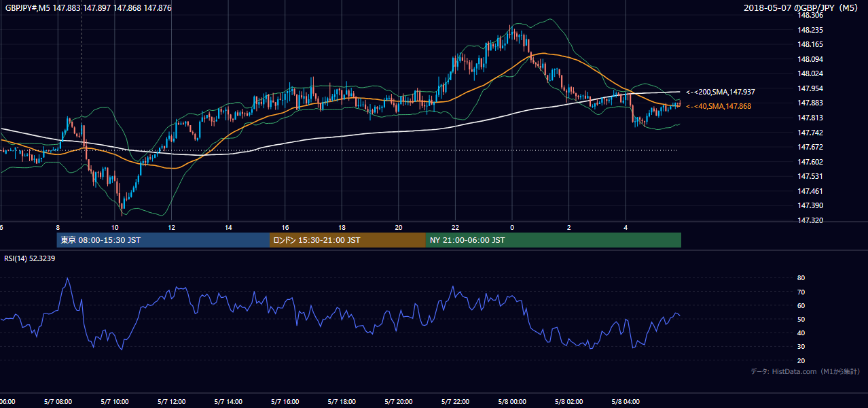
Task: Click price axis label 147.883
Action: [810, 103]
